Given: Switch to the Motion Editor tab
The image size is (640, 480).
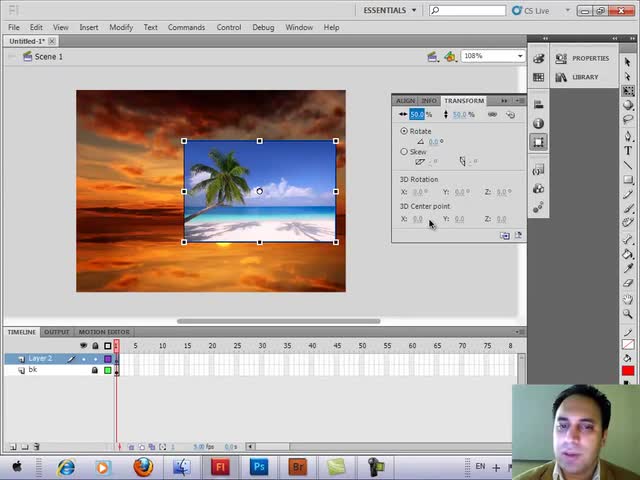Looking at the screenshot, I should pyautogui.click(x=104, y=332).
